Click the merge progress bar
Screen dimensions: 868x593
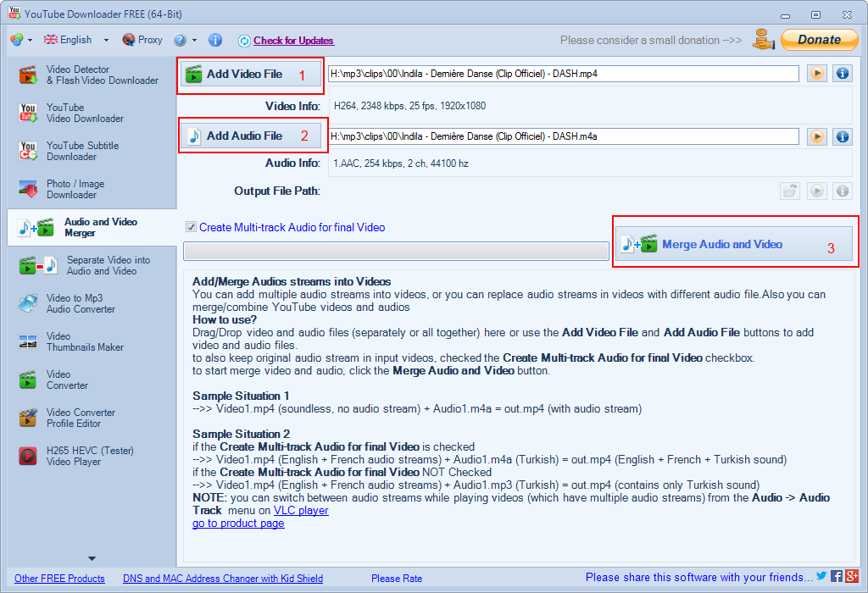397,251
